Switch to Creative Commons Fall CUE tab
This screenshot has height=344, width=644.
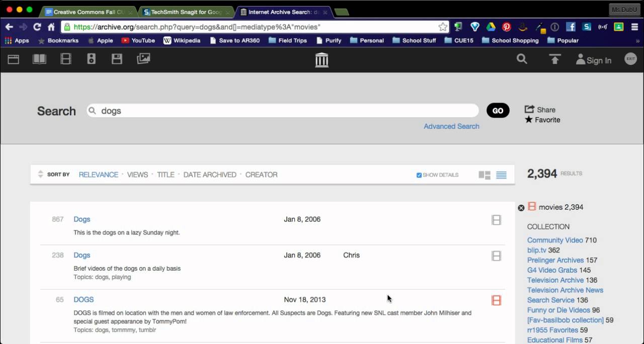click(x=87, y=12)
